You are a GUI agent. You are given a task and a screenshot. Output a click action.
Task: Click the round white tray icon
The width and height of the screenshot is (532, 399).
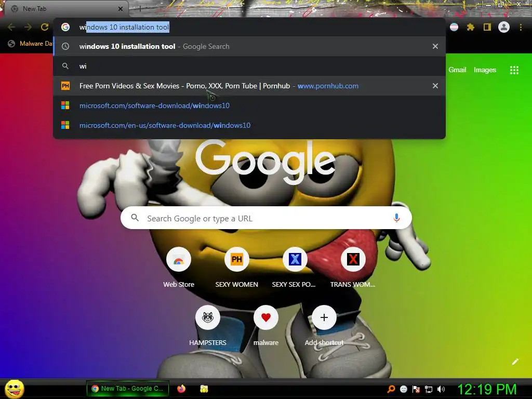(x=403, y=389)
